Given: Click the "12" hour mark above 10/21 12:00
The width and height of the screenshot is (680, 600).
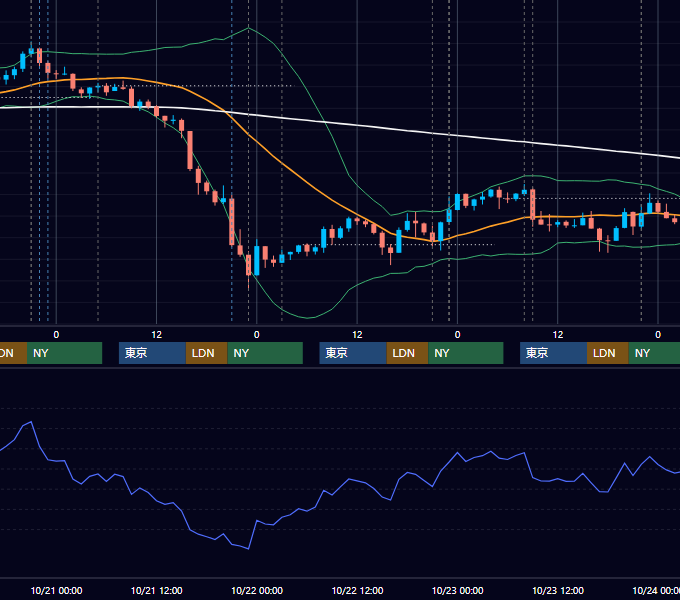Looking at the screenshot, I should pyautogui.click(x=157, y=335).
